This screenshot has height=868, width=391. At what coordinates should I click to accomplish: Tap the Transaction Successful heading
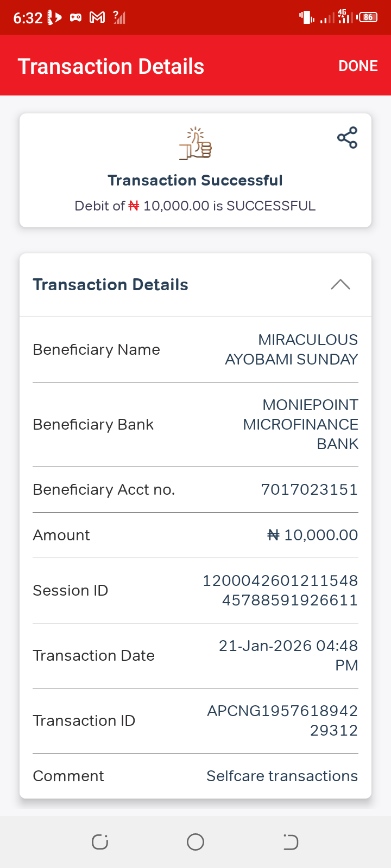pyautogui.click(x=195, y=180)
